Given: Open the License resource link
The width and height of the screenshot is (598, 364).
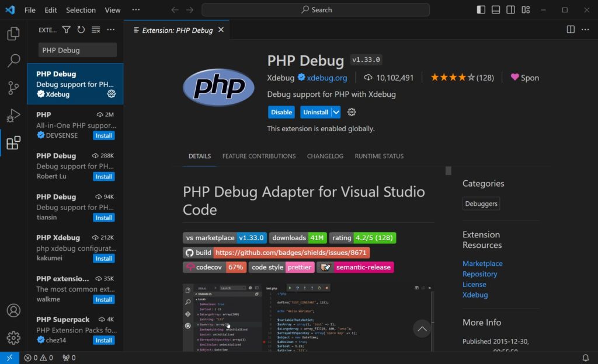Looking at the screenshot, I should tap(474, 285).
